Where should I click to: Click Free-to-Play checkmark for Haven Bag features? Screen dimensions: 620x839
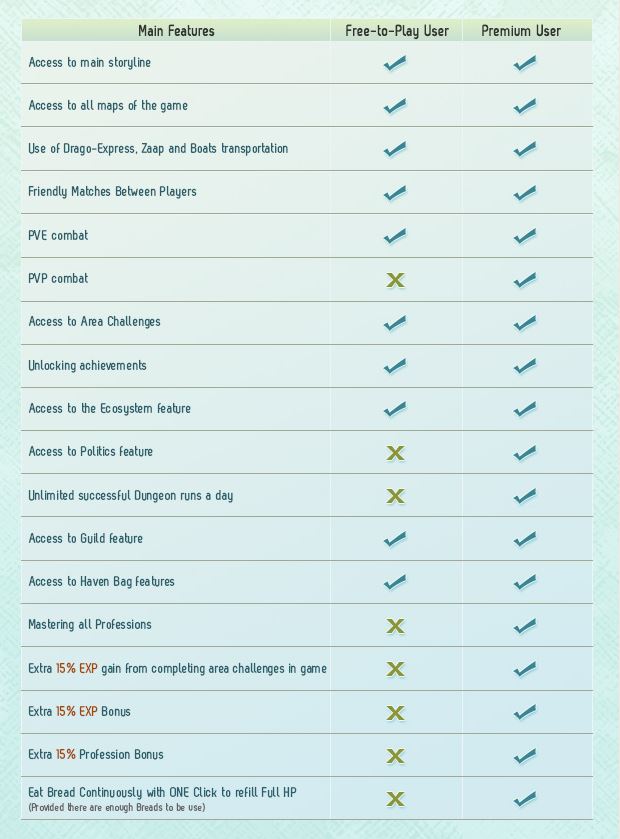[x=395, y=582]
